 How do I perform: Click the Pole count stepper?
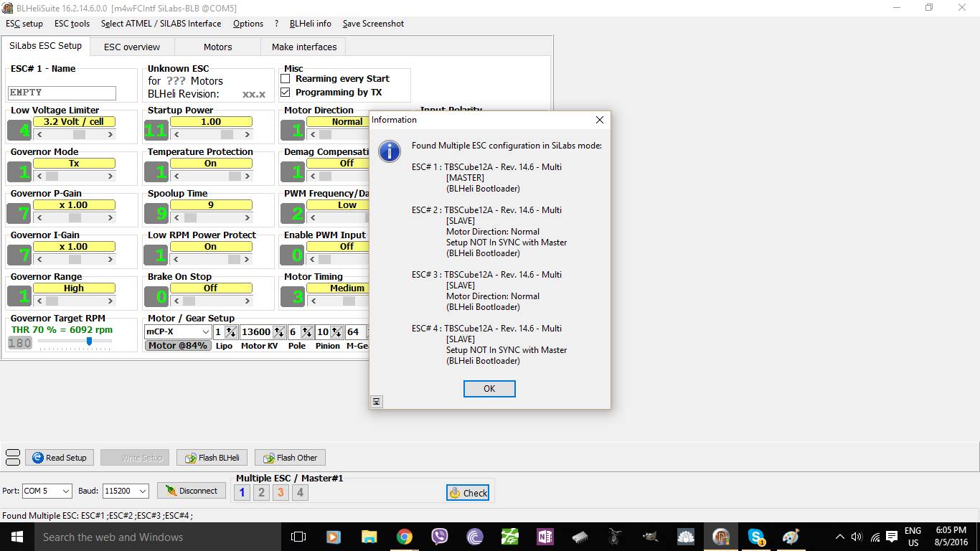pos(307,332)
